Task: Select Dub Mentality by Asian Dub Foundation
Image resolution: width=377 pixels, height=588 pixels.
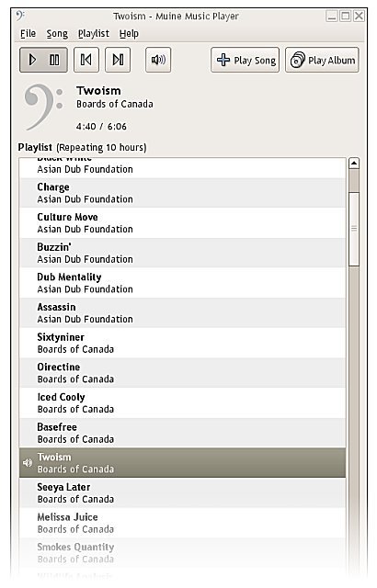Action: point(183,283)
